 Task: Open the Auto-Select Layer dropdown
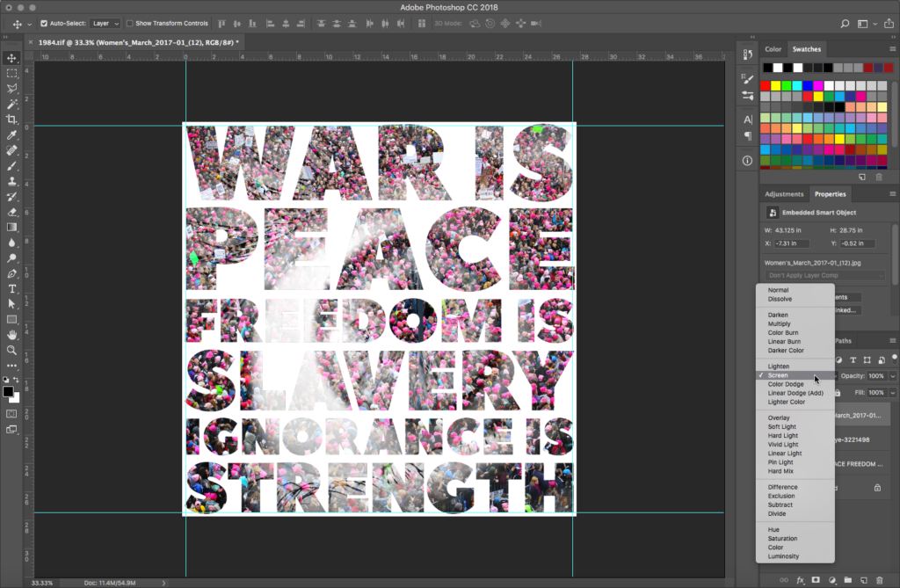[105, 24]
